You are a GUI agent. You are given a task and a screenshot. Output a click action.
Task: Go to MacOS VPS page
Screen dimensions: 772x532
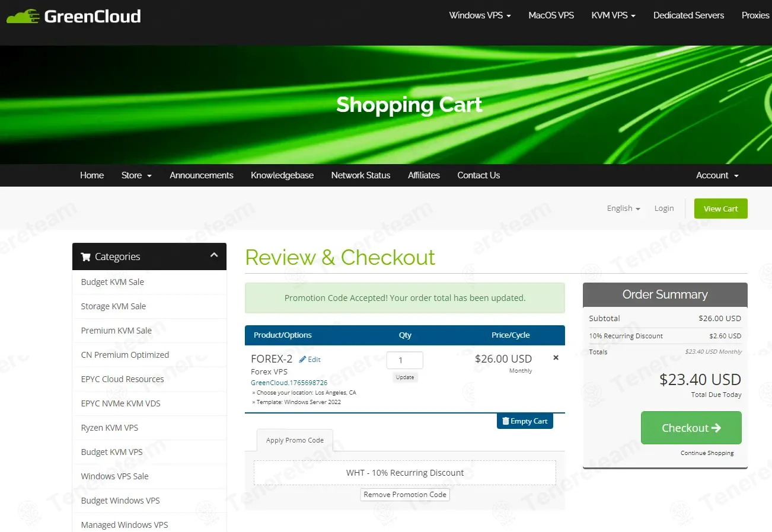[551, 15]
